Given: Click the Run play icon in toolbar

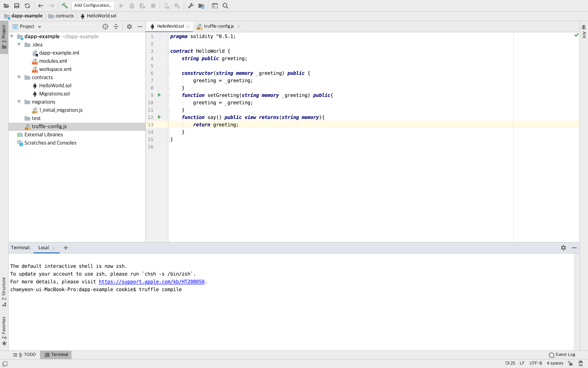Looking at the screenshot, I should pos(121,6).
